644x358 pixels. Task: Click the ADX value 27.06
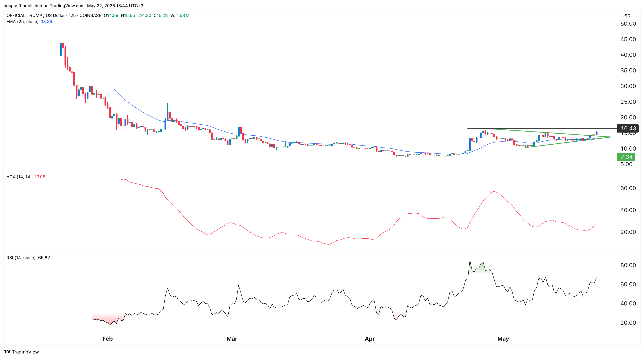pos(40,177)
